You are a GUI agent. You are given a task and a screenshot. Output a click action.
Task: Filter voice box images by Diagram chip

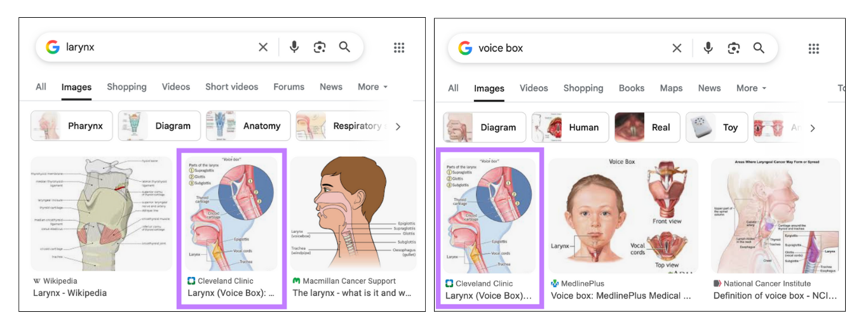point(485,127)
